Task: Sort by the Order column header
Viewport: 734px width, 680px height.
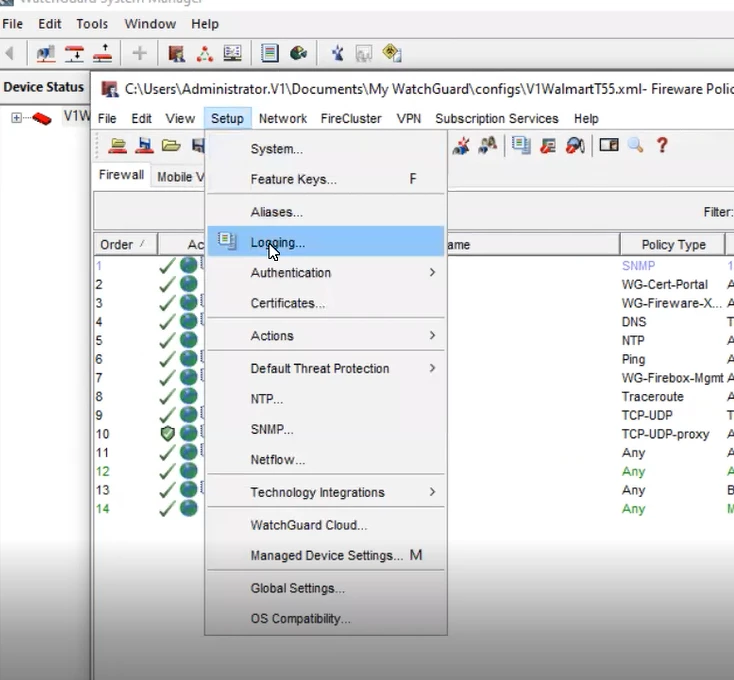Action: (125, 244)
